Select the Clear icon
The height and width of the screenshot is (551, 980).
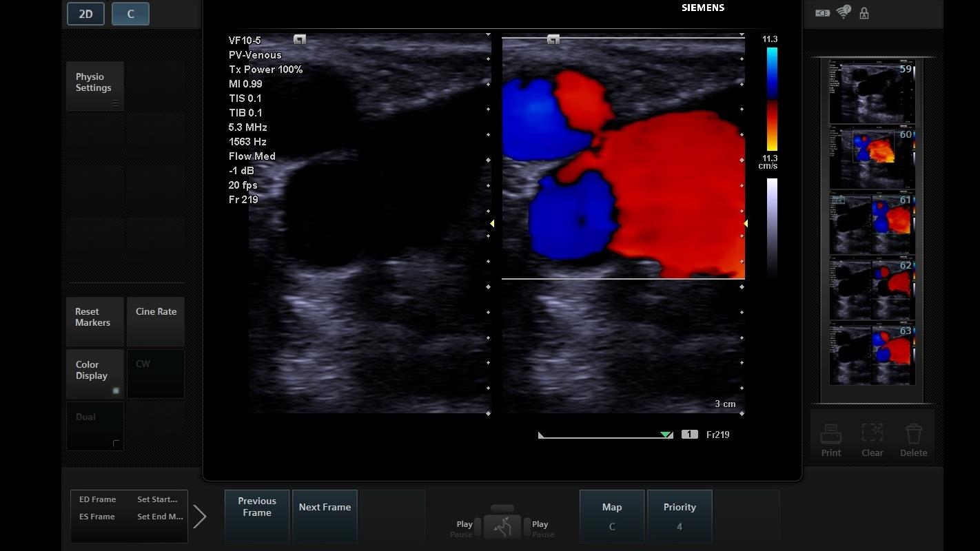coord(872,435)
